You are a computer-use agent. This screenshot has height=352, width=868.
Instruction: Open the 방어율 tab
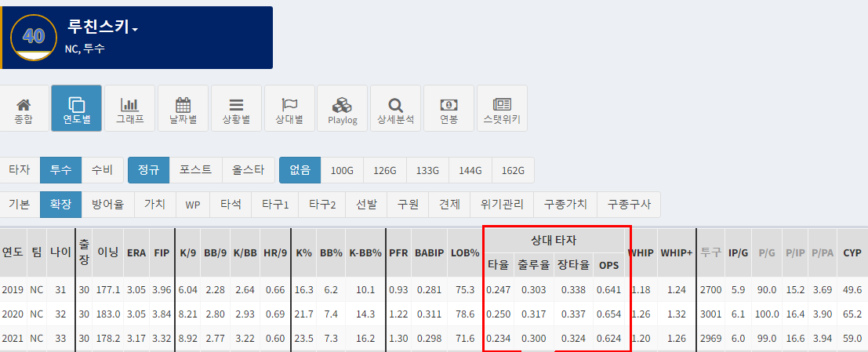(107, 205)
